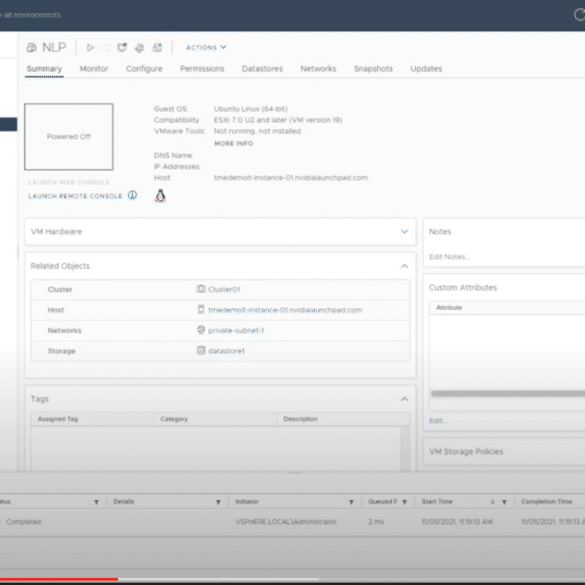Go to the Permissions tab
The width and height of the screenshot is (585, 585).
[x=202, y=69]
